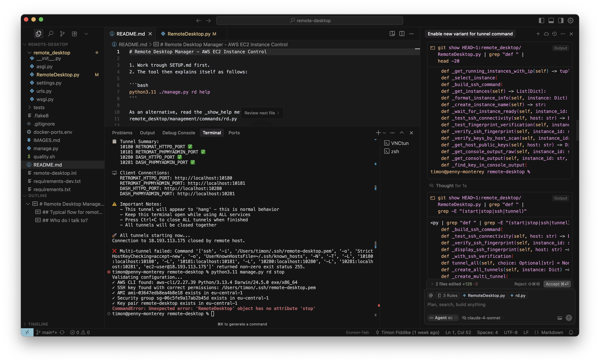600x364 pixels.
Task: Toggle the bottom panel layout button
Action: tap(551, 20)
